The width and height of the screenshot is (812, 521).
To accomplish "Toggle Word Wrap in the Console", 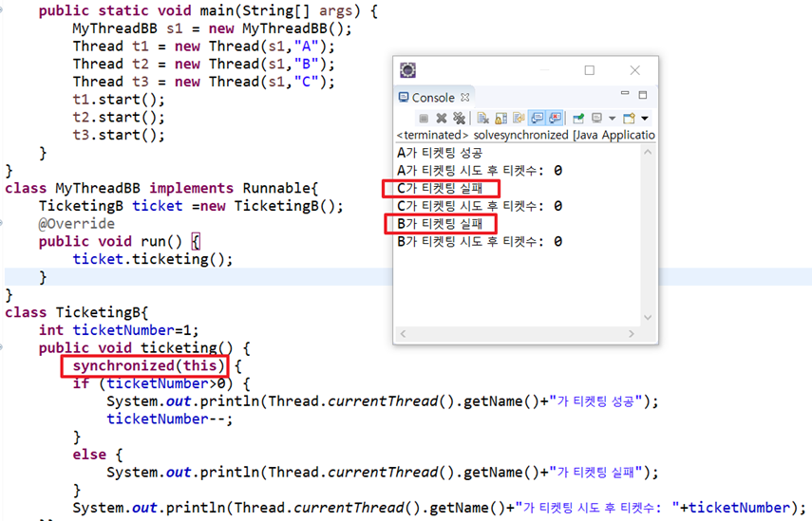I will [x=519, y=119].
